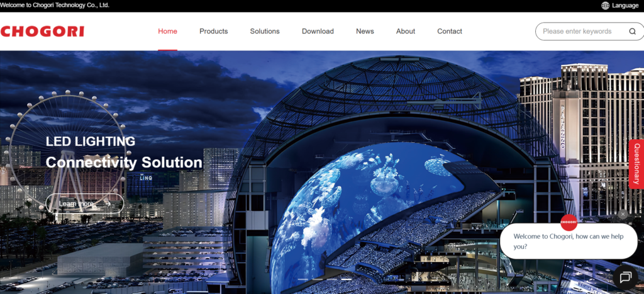Open the About page
Viewport: 644px width, 294px height.
click(406, 31)
